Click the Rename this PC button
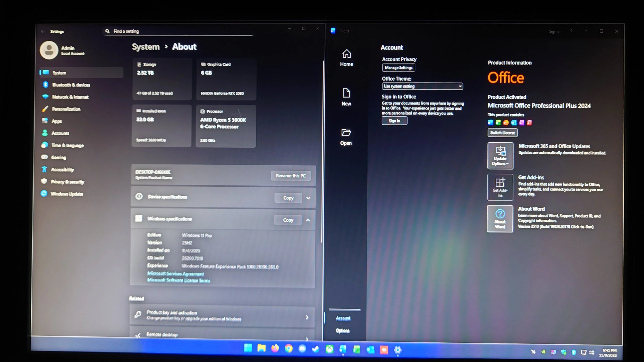The height and width of the screenshot is (362, 644). [x=291, y=176]
